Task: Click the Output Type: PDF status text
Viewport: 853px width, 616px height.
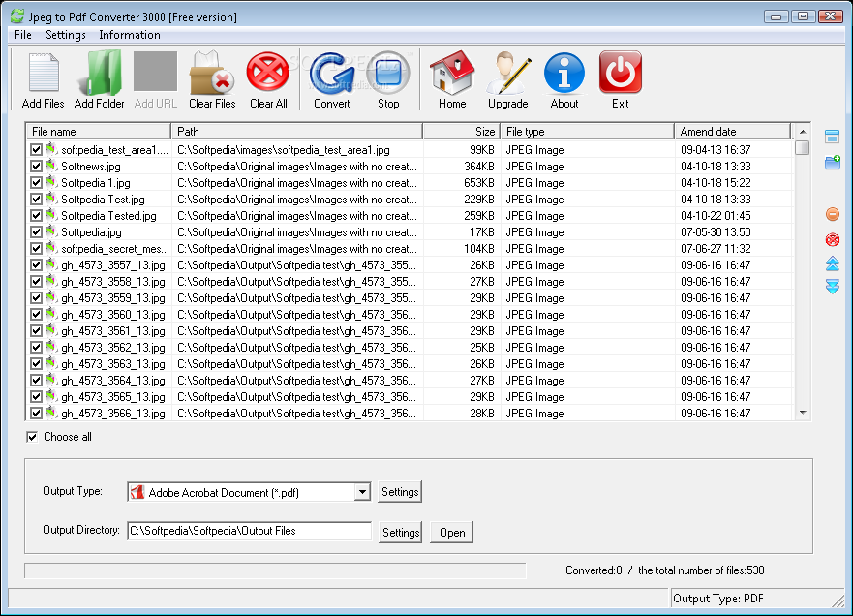Action: [718, 599]
